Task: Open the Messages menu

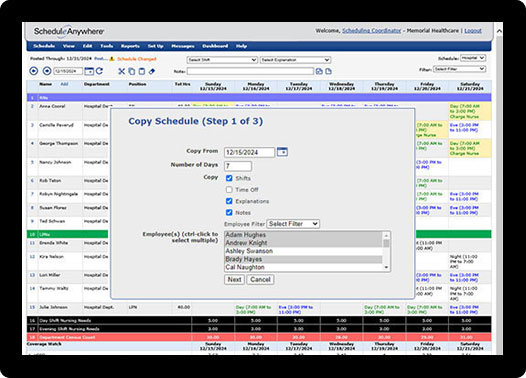Action: click(x=183, y=46)
